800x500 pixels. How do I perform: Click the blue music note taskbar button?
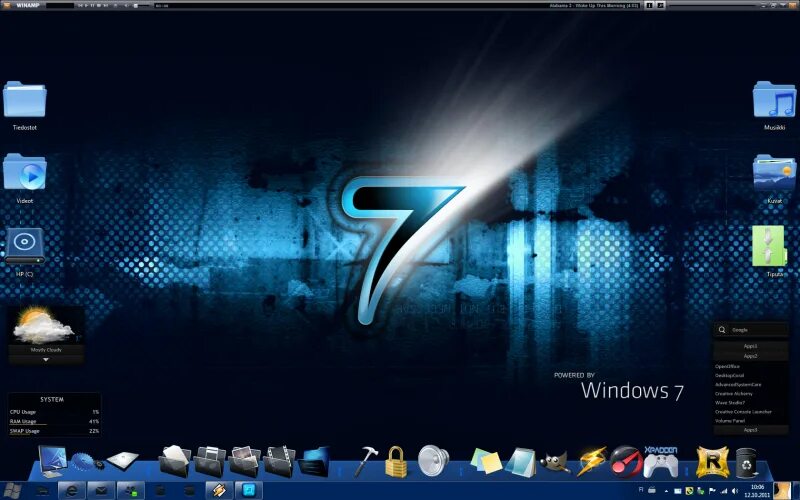point(248,491)
